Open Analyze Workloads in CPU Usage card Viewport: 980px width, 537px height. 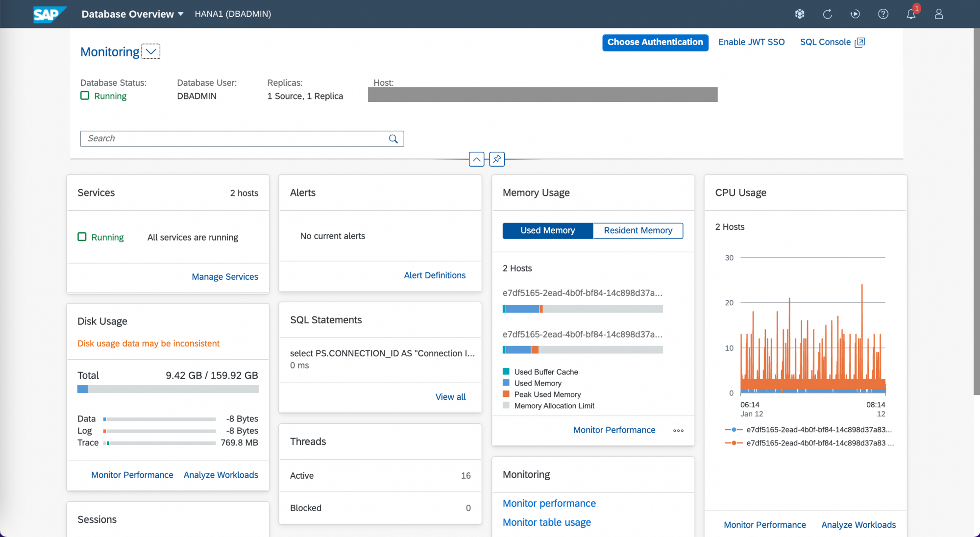pyautogui.click(x=858, y=525)
